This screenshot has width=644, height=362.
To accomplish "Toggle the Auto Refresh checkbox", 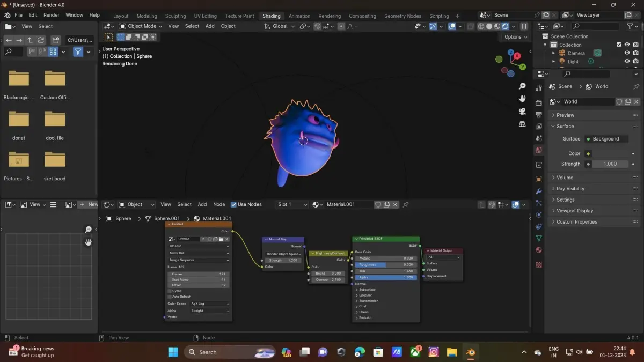I will click(x=170, y=297).
